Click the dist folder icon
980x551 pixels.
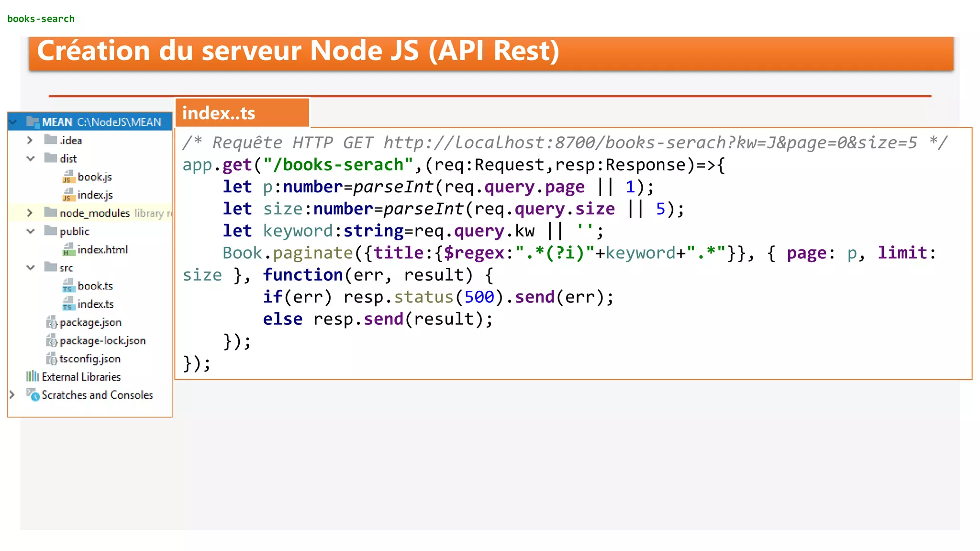(x=50, y=157)
